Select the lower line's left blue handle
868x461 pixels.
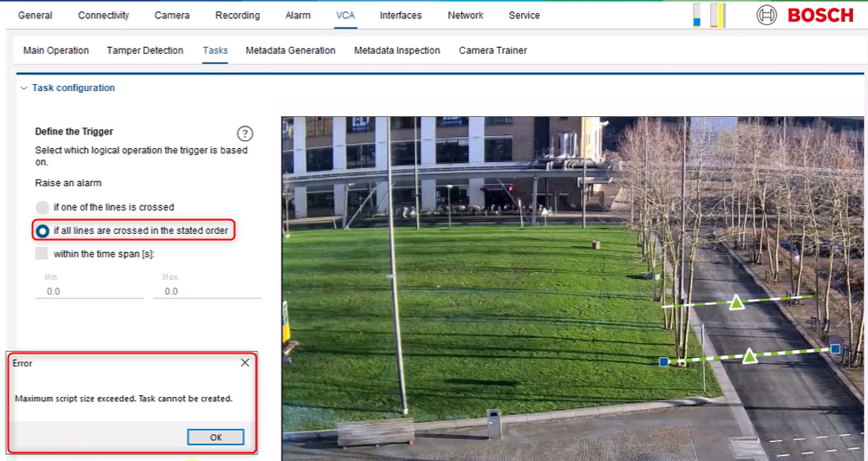coord(663,361)
